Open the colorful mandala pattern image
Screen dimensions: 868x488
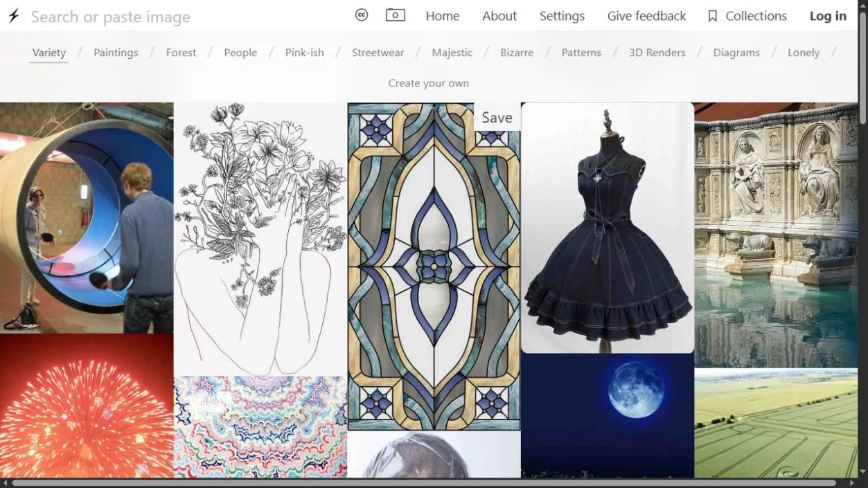click(x=260, y=427)
